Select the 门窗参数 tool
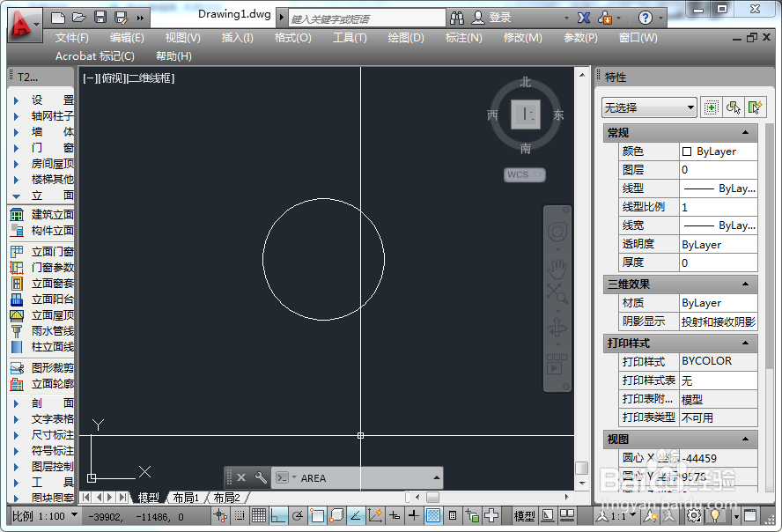This screenshot has width=782, height=532. 42,267
